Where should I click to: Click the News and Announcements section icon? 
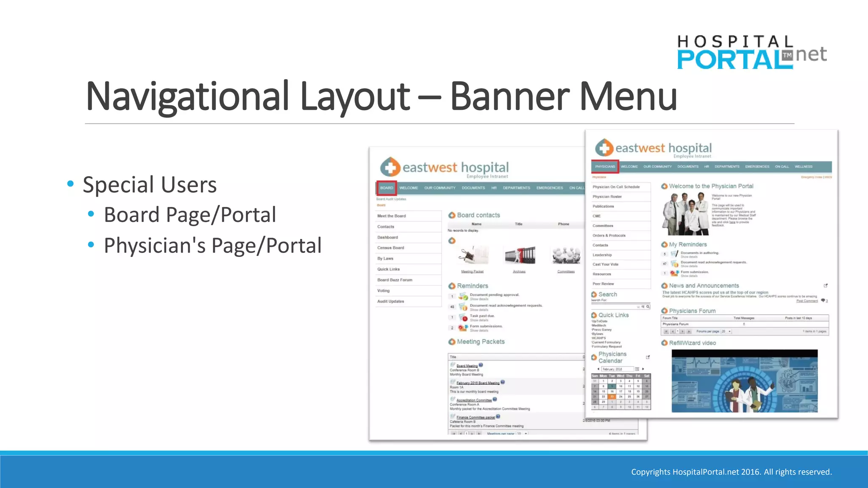(664, 286)
